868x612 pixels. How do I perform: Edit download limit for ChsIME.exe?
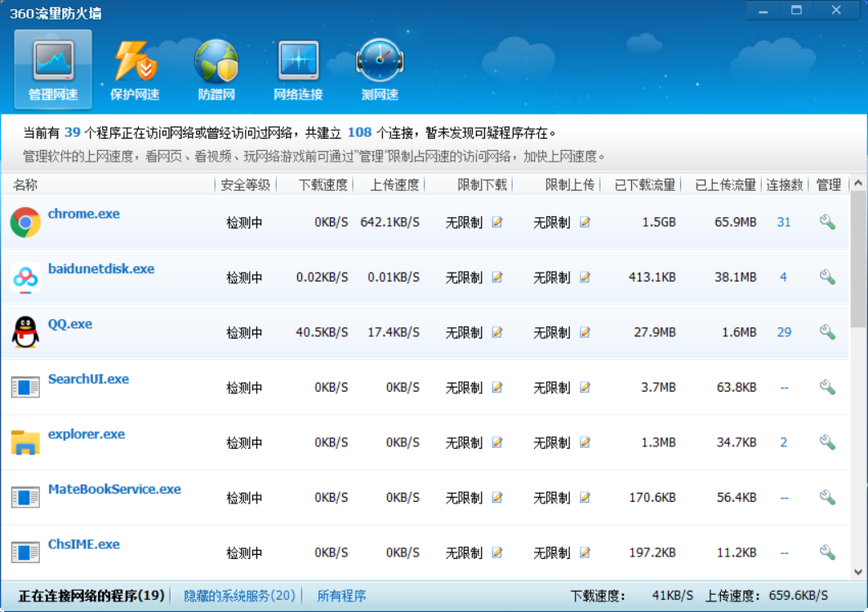(x=497, y=552)
